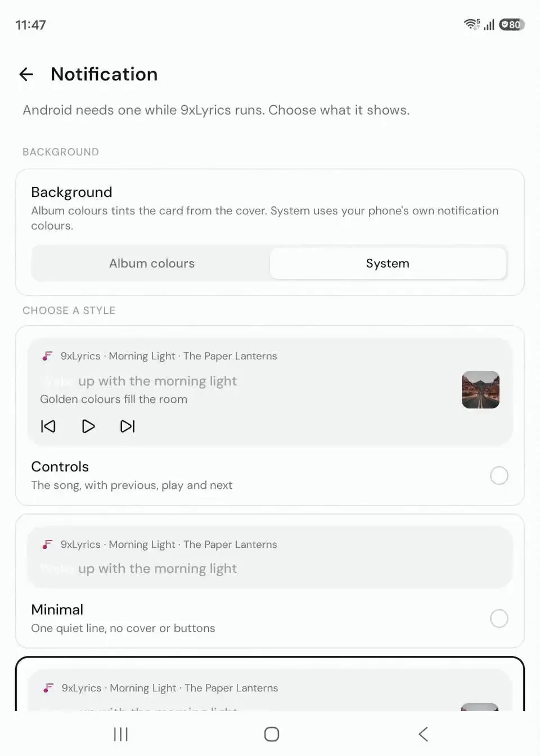The width and height of the screenshot is (540, 756).
Task: Tap battery indicator in status bar
Action: tap(512, 25)
